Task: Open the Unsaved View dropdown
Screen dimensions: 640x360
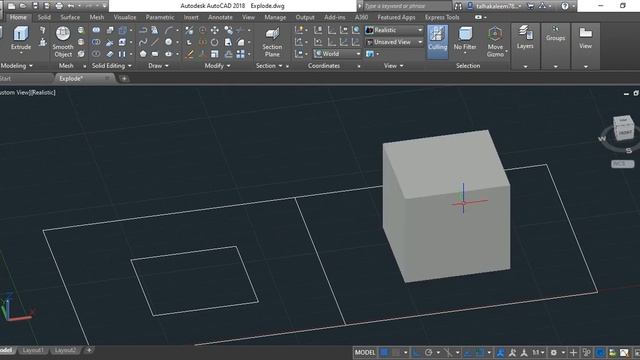Action: coord(394,42)
